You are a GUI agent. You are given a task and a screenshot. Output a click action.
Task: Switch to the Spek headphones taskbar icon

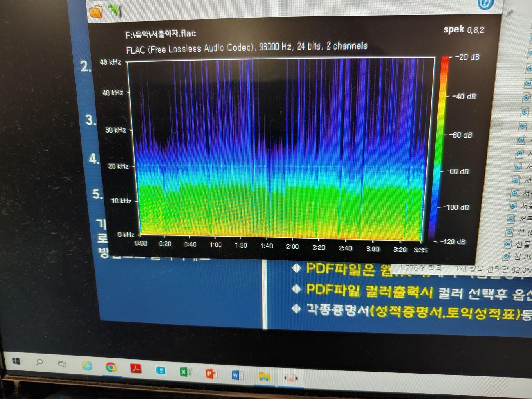[x=291, y=378]
